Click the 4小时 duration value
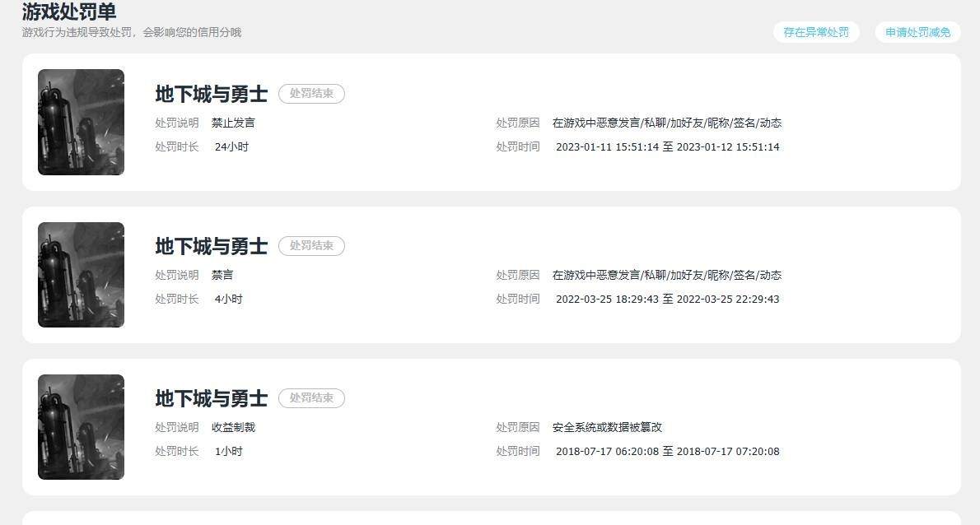Viewport: 980px width, 525px height. tap(229, 299)
